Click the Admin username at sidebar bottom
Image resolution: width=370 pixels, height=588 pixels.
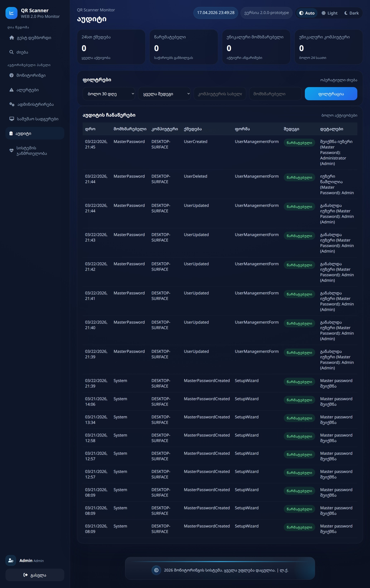(x=26, y=560)
